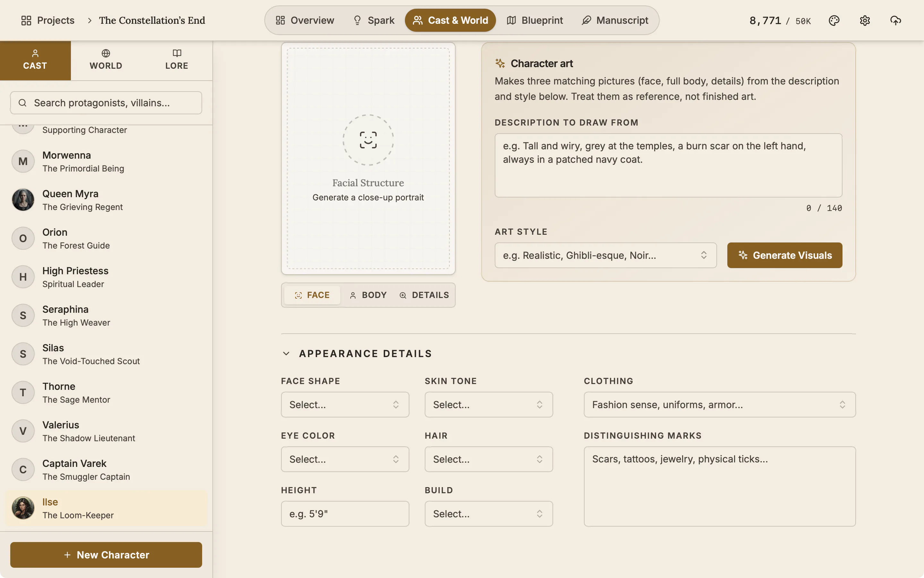Open the Spark tab
This screenshot has width=924, height=578.
click(373, 20)
